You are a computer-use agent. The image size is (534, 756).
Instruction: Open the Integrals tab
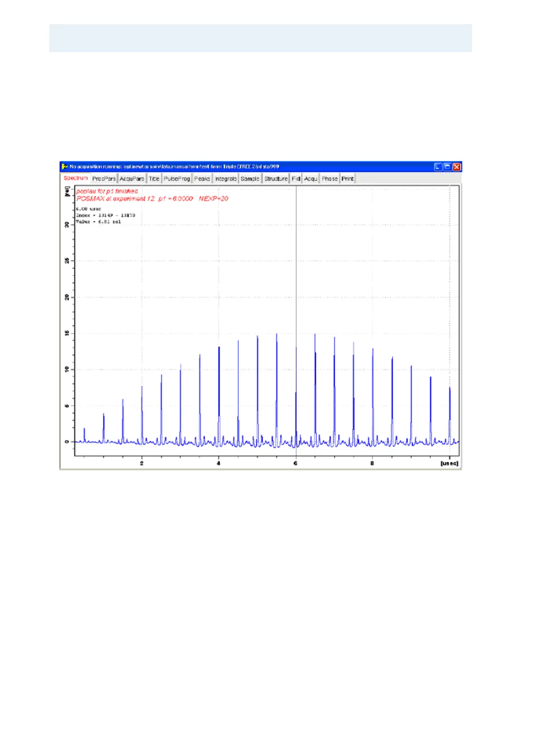pos(226,179)
